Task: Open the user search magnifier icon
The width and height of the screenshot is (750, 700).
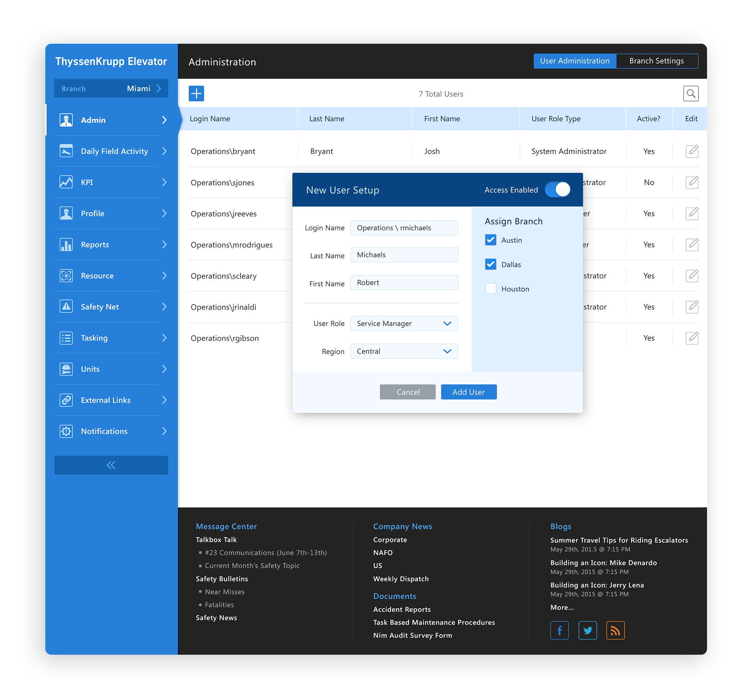Action: click(691, 93)
